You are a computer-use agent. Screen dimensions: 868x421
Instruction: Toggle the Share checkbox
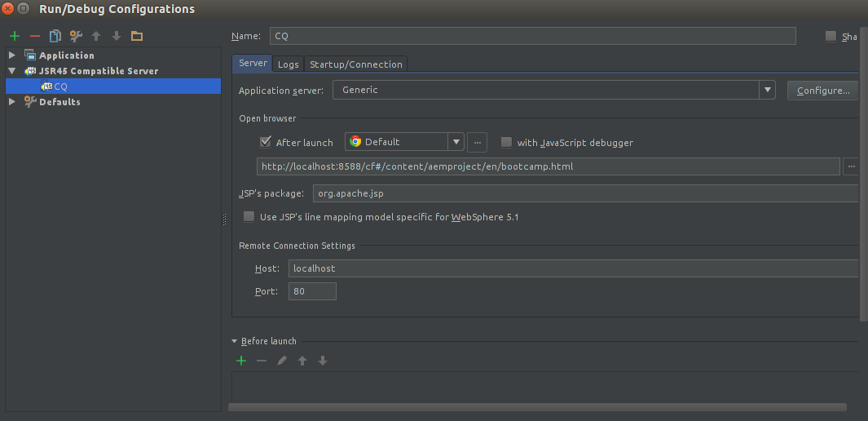(x=831, y=36)
